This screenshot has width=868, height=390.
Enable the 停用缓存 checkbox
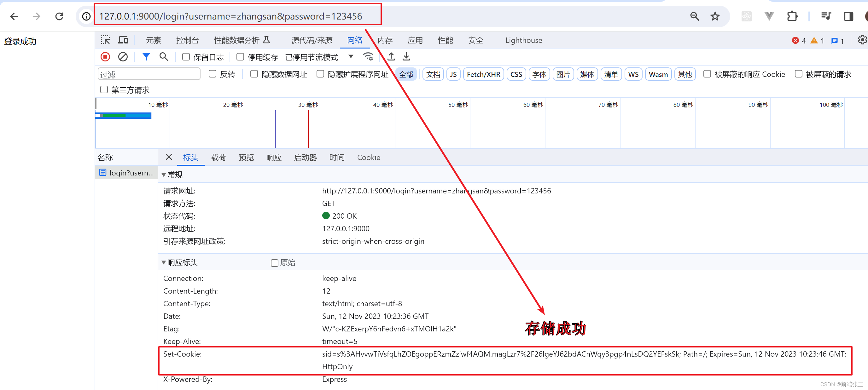click(240, 57)
